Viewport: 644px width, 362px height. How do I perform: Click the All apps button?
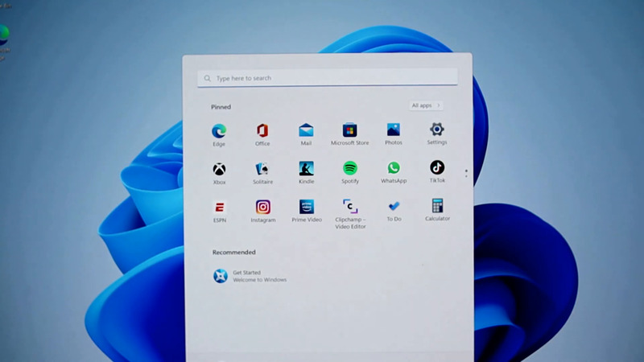(x=425, y=105)
